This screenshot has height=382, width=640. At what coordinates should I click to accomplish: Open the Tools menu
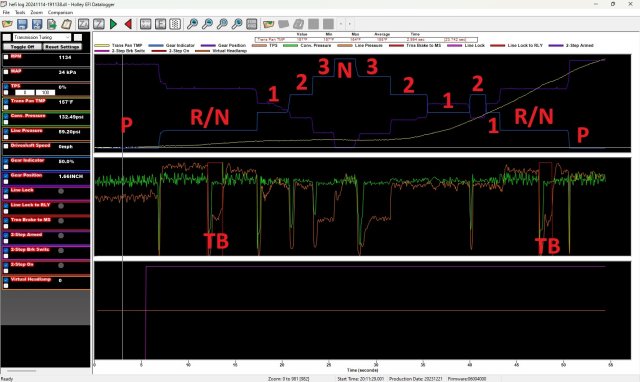(x=20, y=12)
